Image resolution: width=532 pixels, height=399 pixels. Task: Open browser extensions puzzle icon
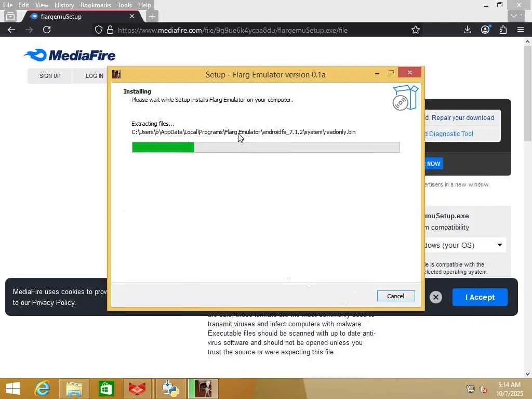(503, 30)
